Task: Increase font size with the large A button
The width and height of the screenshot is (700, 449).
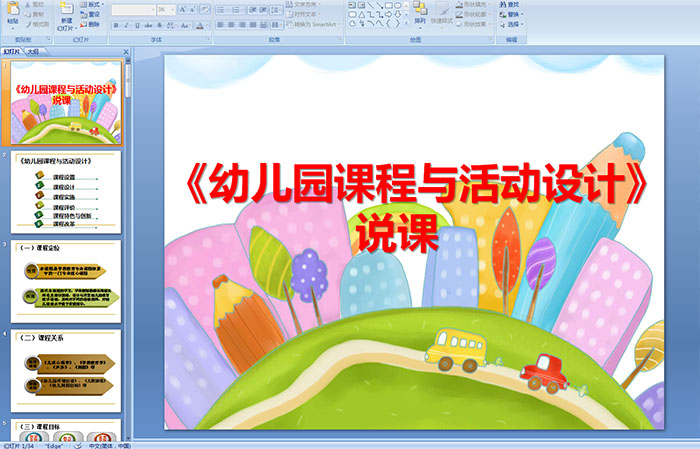Action: tap(183, 9)
